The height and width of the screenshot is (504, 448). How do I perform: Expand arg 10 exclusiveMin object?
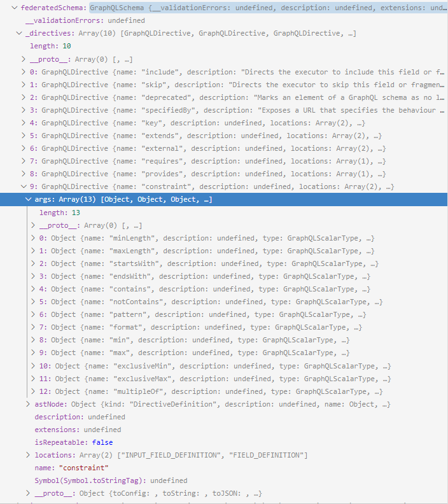(x=33, y=366)
